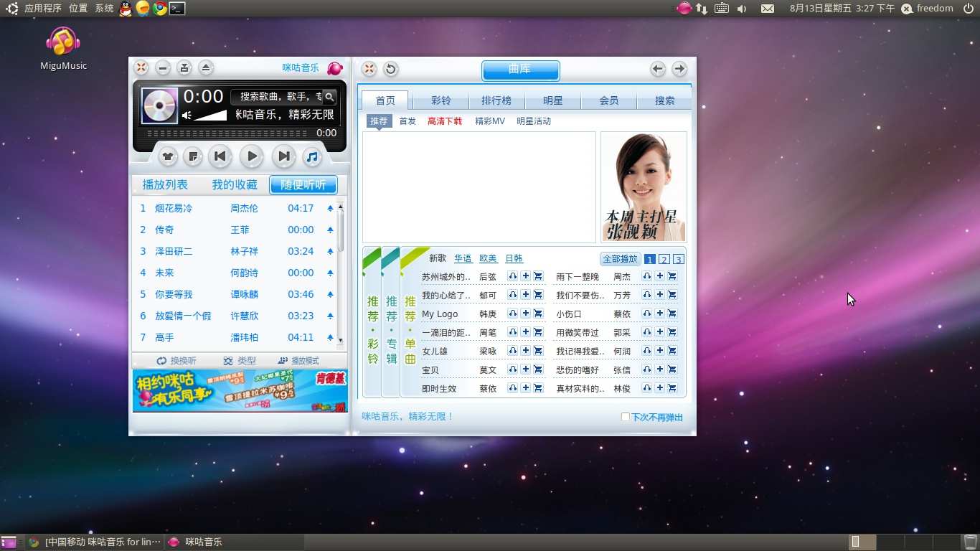The height and width of the screenshot is (551, 980).
Task: Click the plus icon for 女儿雄
Action: click(x=525, y=351)
